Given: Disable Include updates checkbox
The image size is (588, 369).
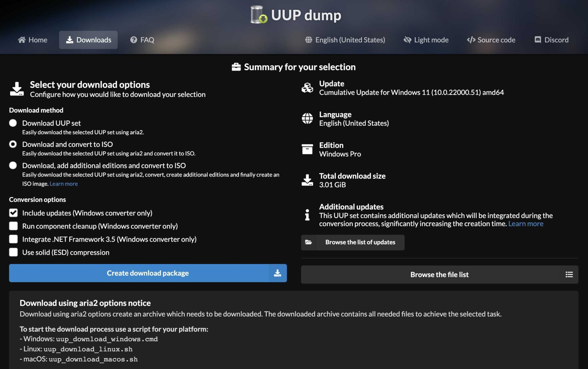Looking at the screenshot, I should coord(13,213).
